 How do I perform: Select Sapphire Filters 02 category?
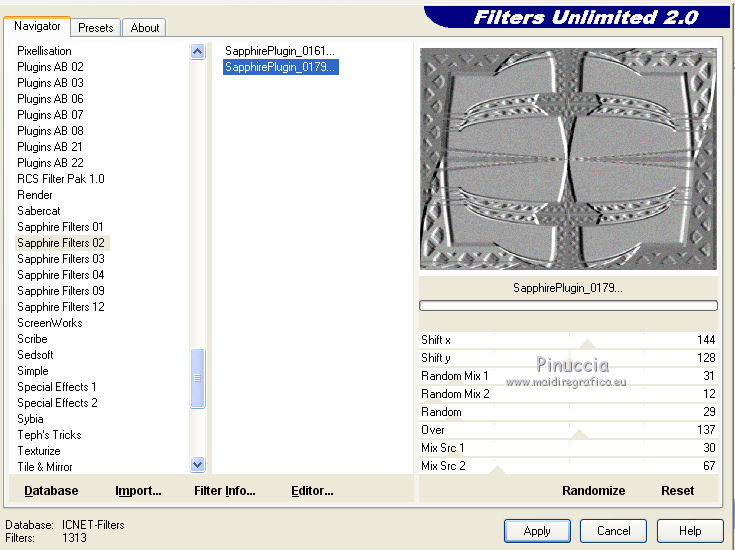[61, 242]
